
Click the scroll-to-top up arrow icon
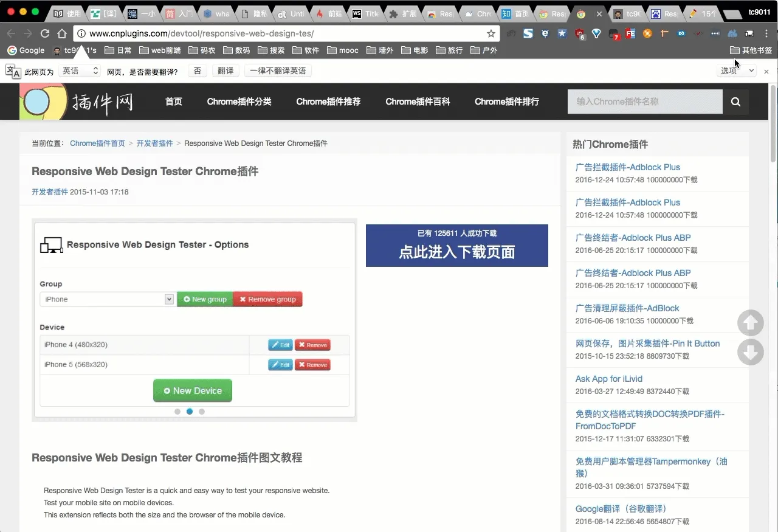pyautogui.click(x=750, y=323)
